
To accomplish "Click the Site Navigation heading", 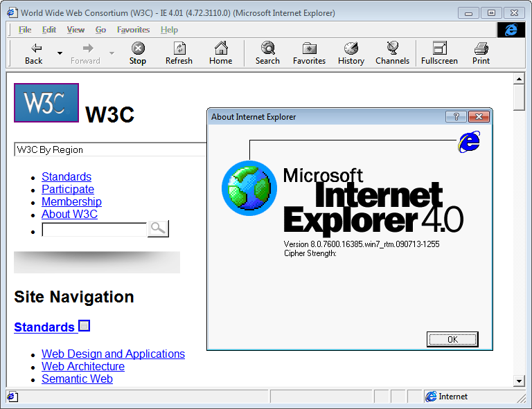I will pos(74,297).
